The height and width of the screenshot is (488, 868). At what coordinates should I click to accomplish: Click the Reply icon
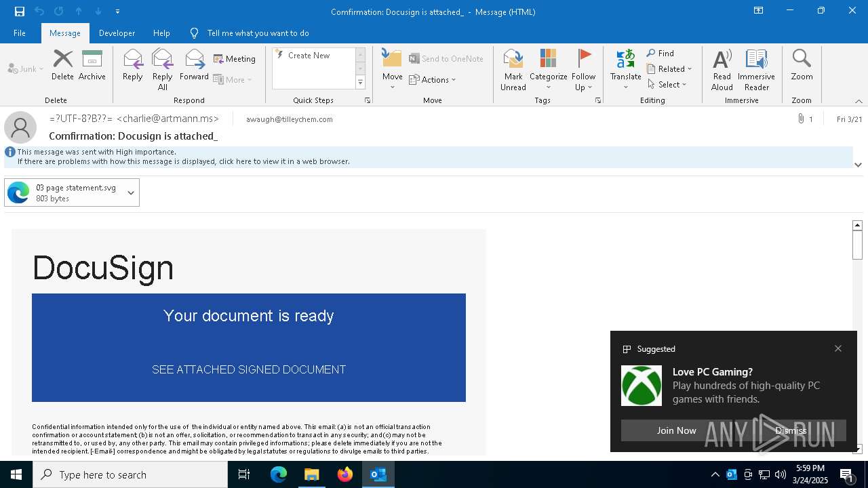[x=133, y=66]
